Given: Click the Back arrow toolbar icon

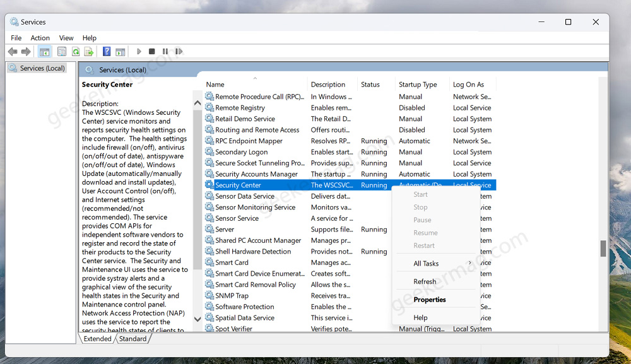Looking at the screenshot, I should 13,52.
